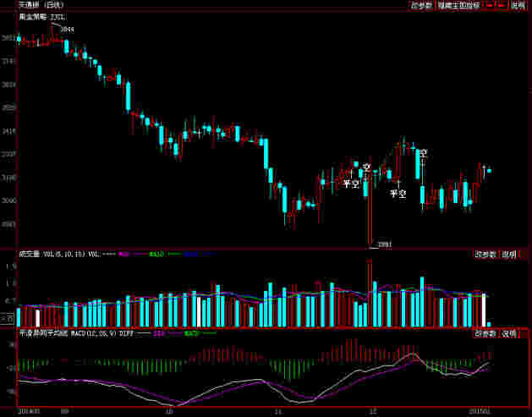Click 改参数 button in top toolbar
The width and height of the screenshot is (532, 417).
tap(421, 5)
